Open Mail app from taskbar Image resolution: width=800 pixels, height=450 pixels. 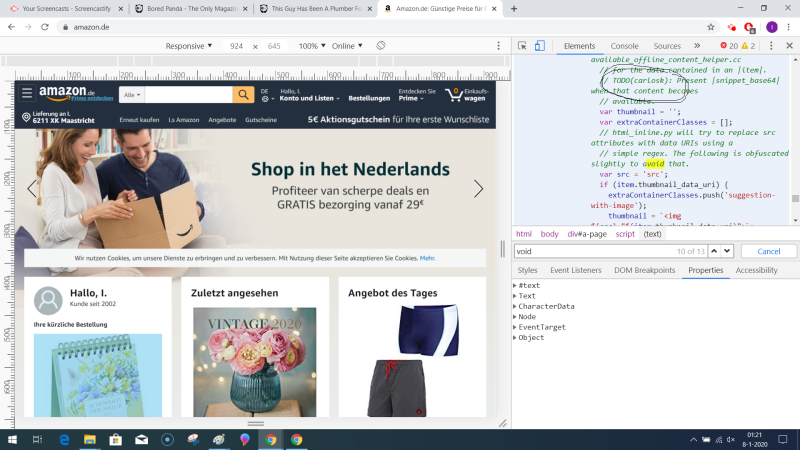coord(142,439)
